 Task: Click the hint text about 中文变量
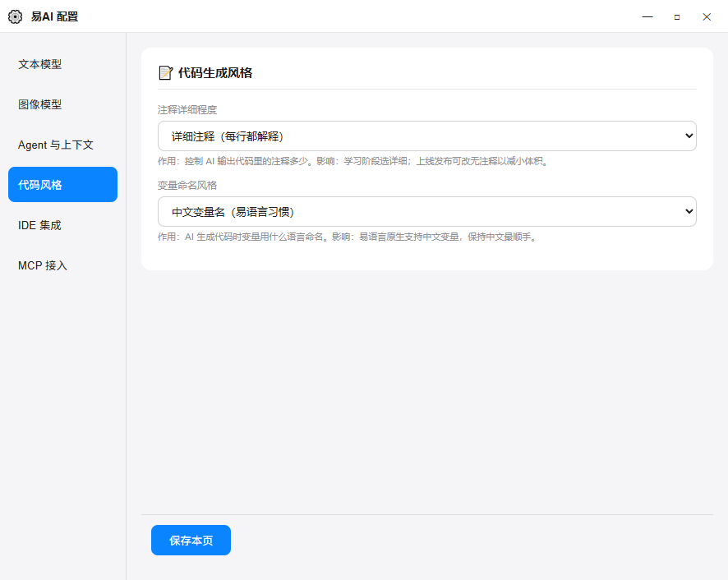348,237
